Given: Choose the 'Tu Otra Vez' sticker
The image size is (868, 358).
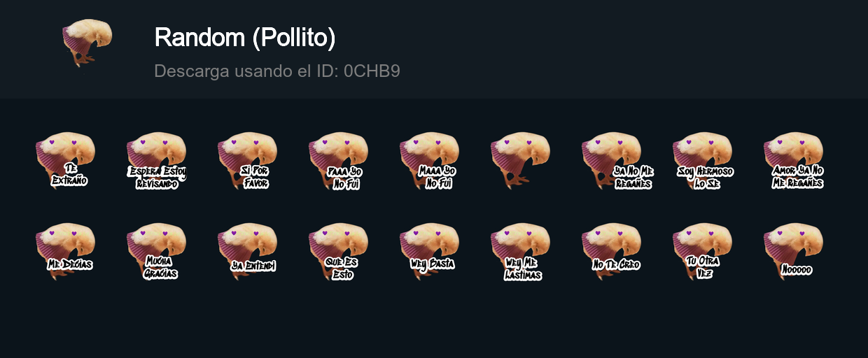Looking at the screenshot, I should point(702,252).
